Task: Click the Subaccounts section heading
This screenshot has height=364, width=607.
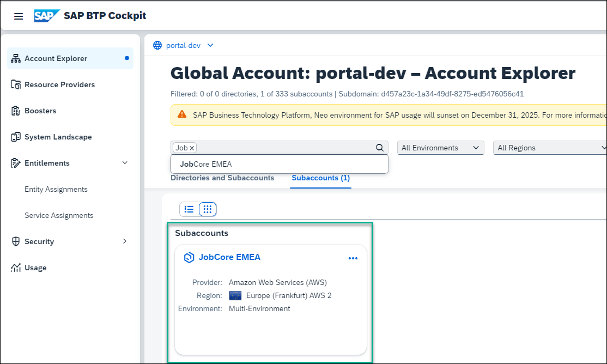Action: coord(202,233)
